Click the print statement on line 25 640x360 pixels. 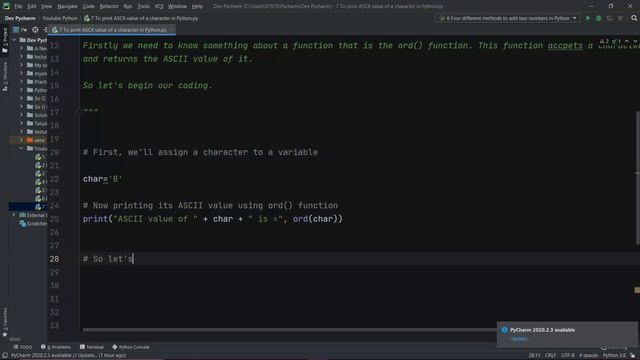213,219
